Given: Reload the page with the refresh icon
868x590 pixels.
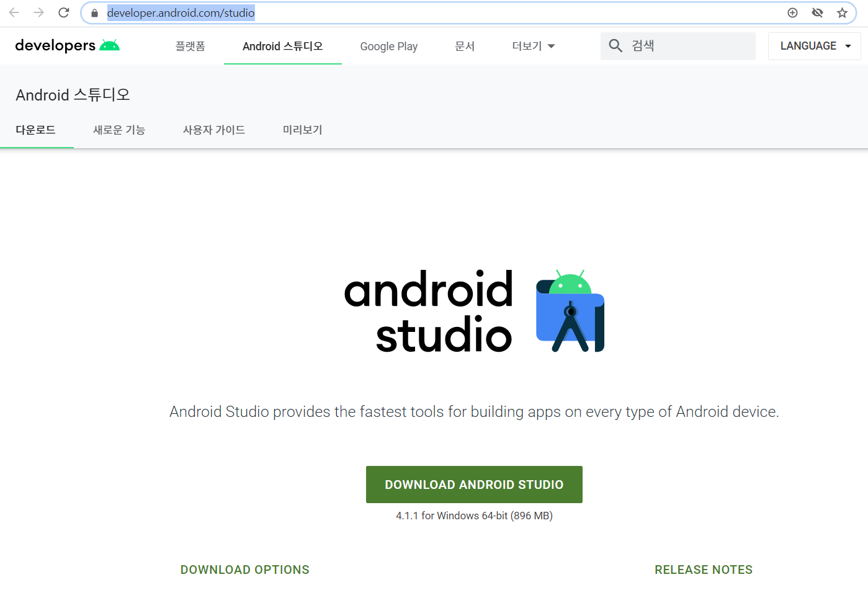Looking at the screenshot, I should click(63, 12).
